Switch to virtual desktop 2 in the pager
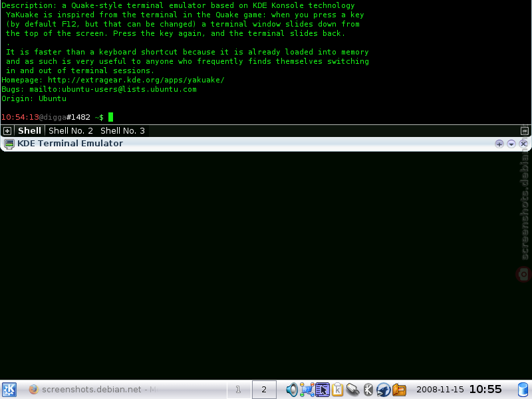The width and height of the screenshot is (532, 399). (x=264, y=390)
